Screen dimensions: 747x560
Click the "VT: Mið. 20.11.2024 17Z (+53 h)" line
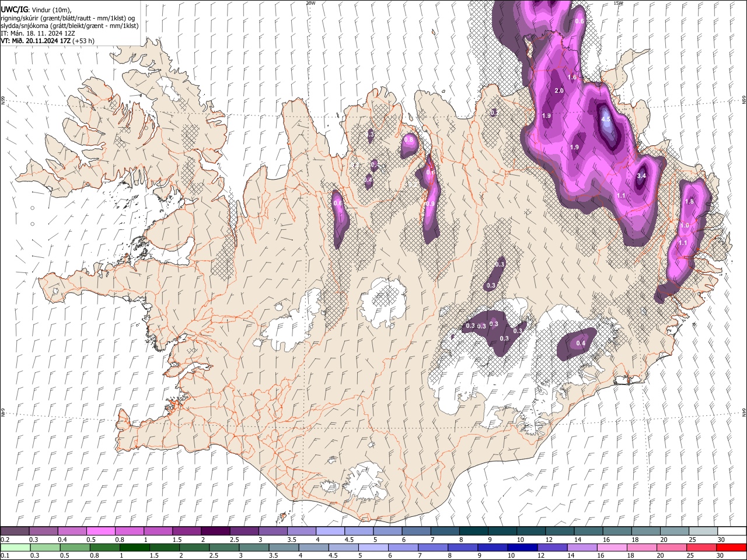coord(47,41)
